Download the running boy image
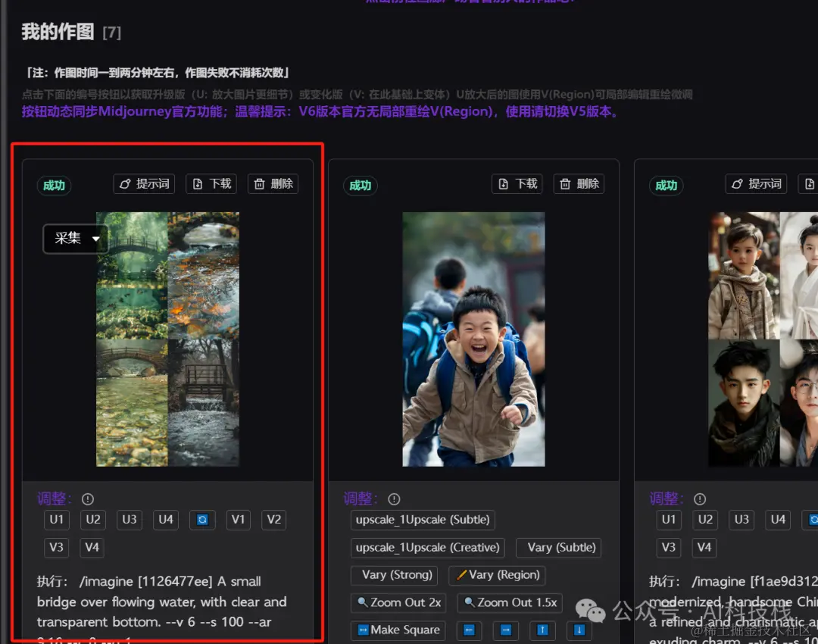The width and height of the screenshot is (818, 644). (x=517, y=183)
